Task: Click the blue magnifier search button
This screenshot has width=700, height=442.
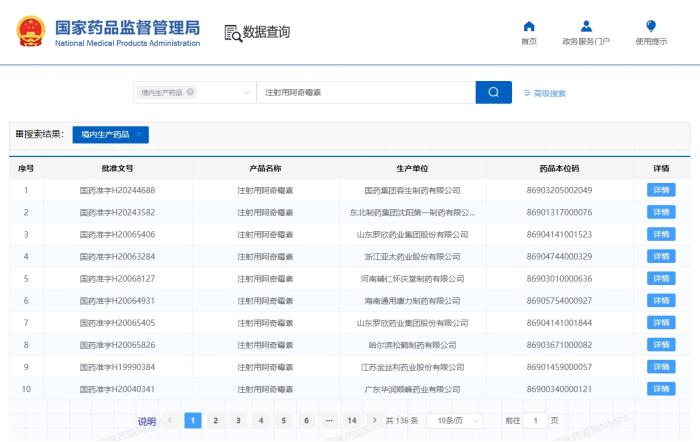Action: pos(493,92)
